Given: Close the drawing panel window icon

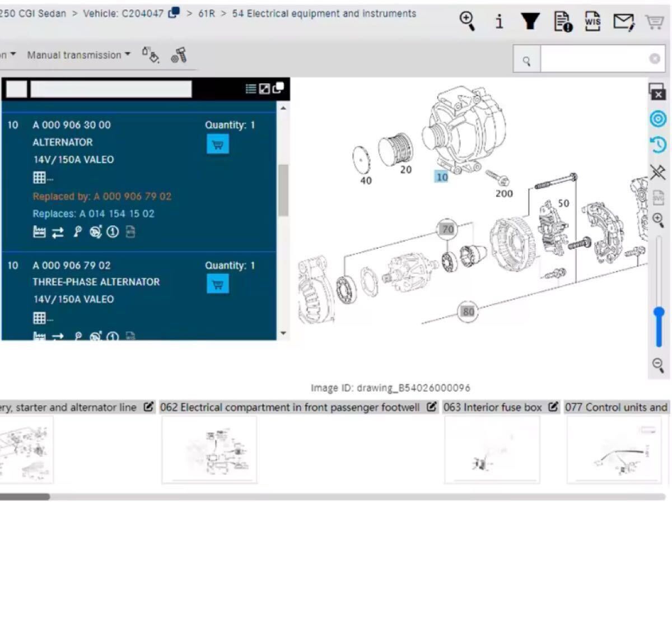Looking at the screenshot, I should [657, 91].
